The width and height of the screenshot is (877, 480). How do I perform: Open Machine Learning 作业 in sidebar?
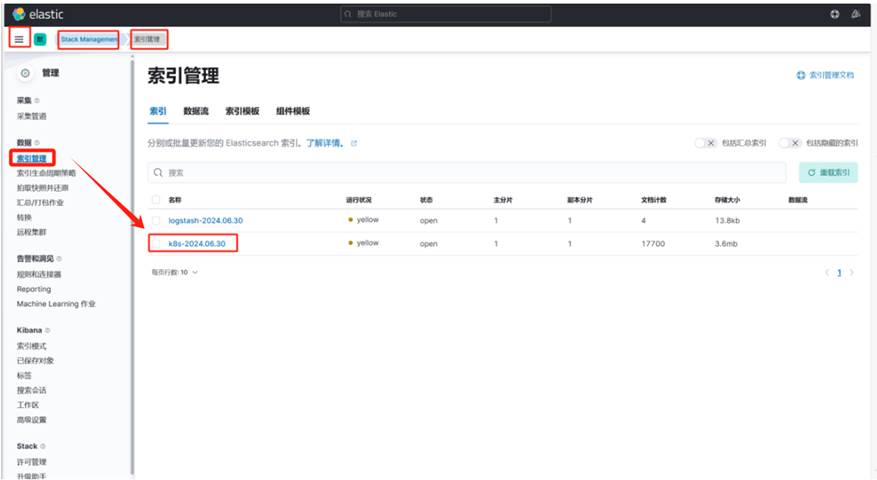tap(56, 304)
